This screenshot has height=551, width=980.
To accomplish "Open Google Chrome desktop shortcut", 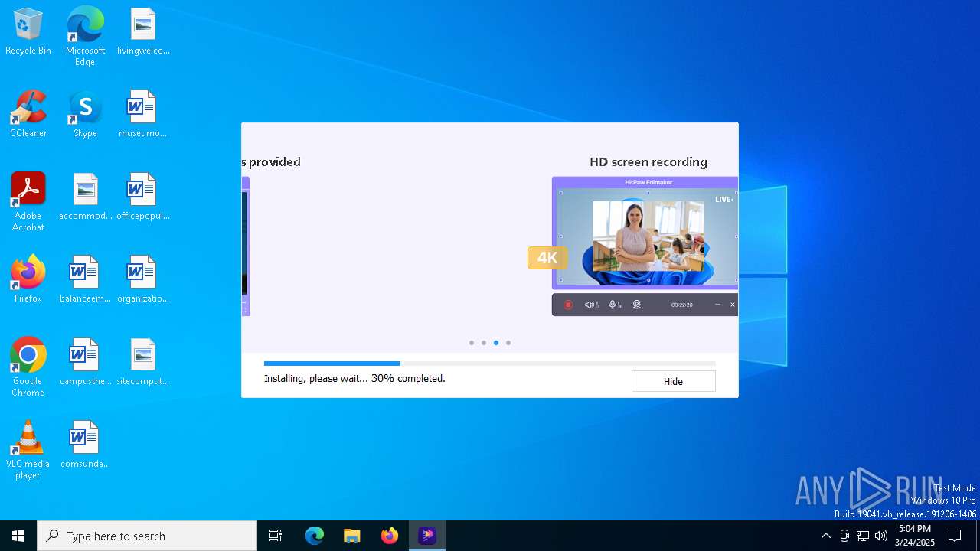I will pyautogui.click(x=28, y=367).
